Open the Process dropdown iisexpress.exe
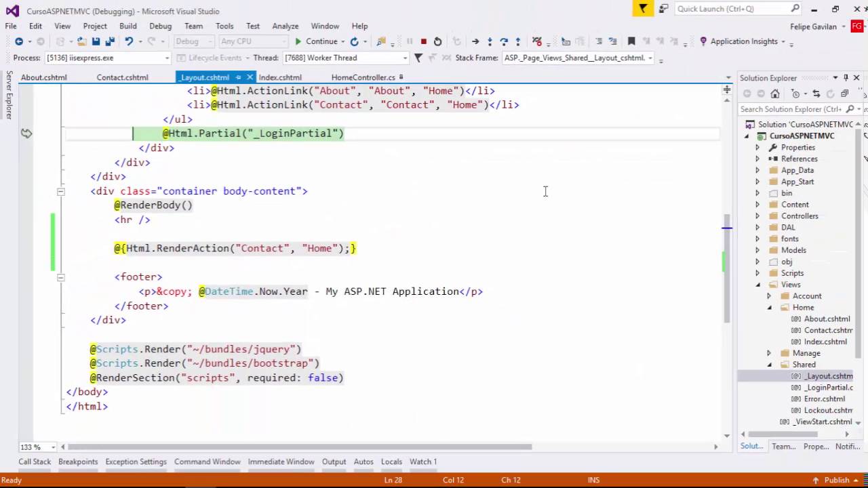This screenshot has height=488, width=868. click(167, 58)
